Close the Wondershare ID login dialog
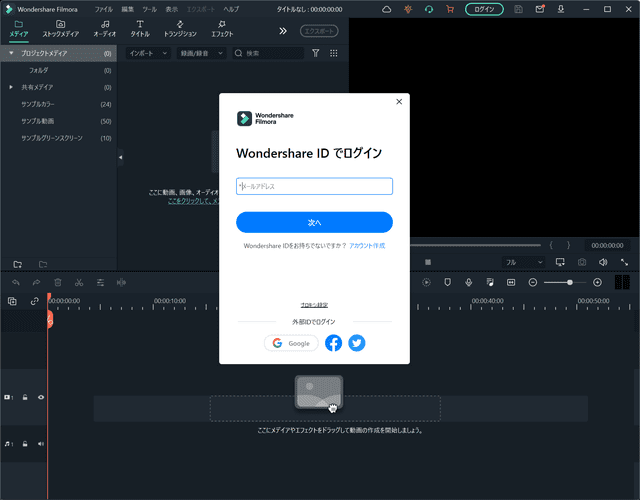This screenshot has height=500, width=640. tap(399, 102)
